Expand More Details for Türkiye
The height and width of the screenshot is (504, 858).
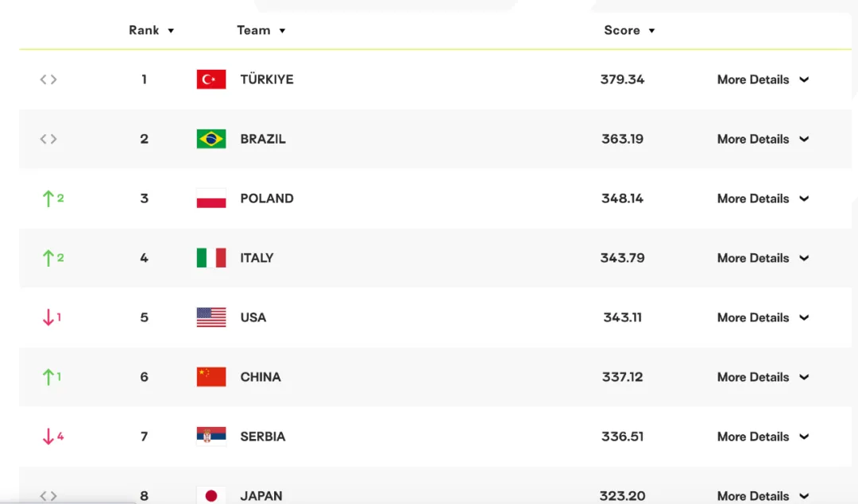[x=763, y=79]
